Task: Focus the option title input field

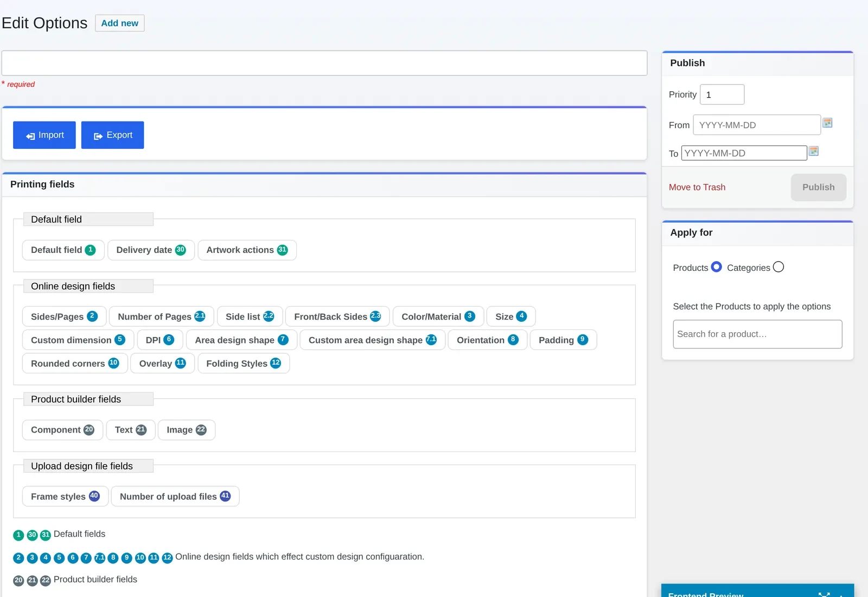Action: coord(324,63)
